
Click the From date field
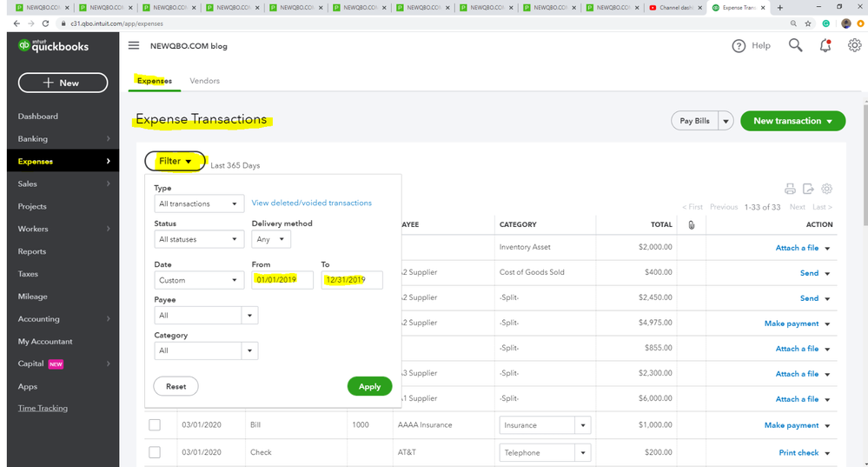[282, 280]
